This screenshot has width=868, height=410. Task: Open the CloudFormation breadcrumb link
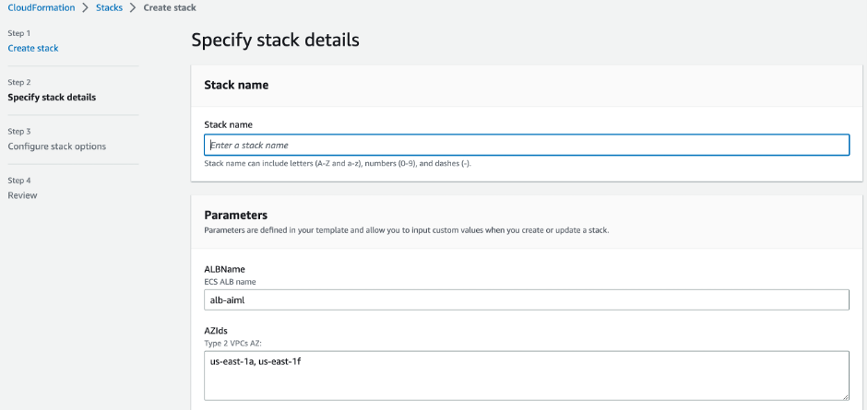coord(41,7)
